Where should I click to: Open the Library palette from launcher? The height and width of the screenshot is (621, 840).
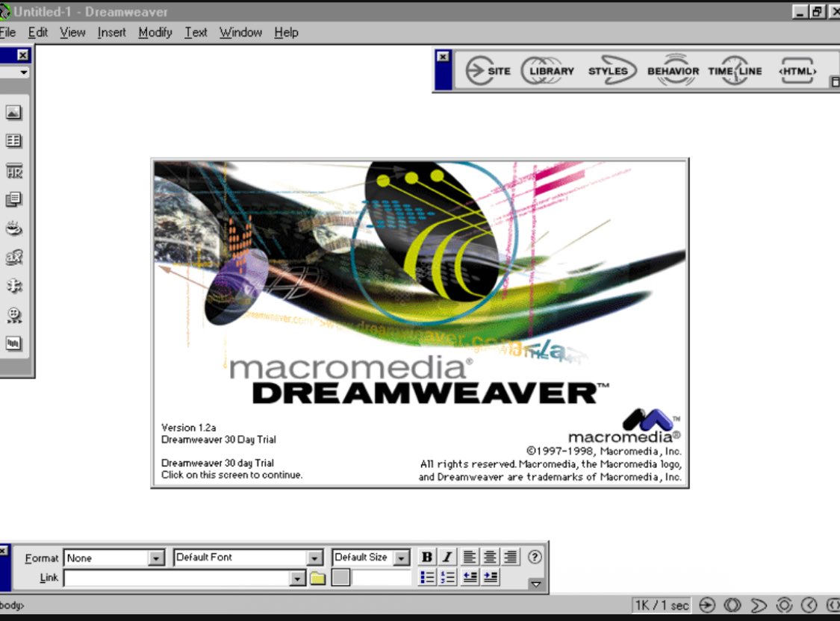(547, 71)
